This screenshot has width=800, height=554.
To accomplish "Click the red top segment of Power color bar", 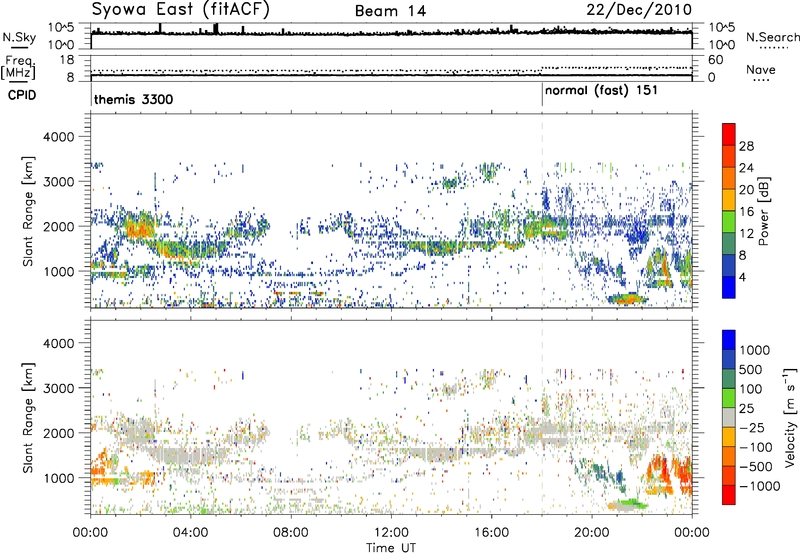I will pos(729,134).
